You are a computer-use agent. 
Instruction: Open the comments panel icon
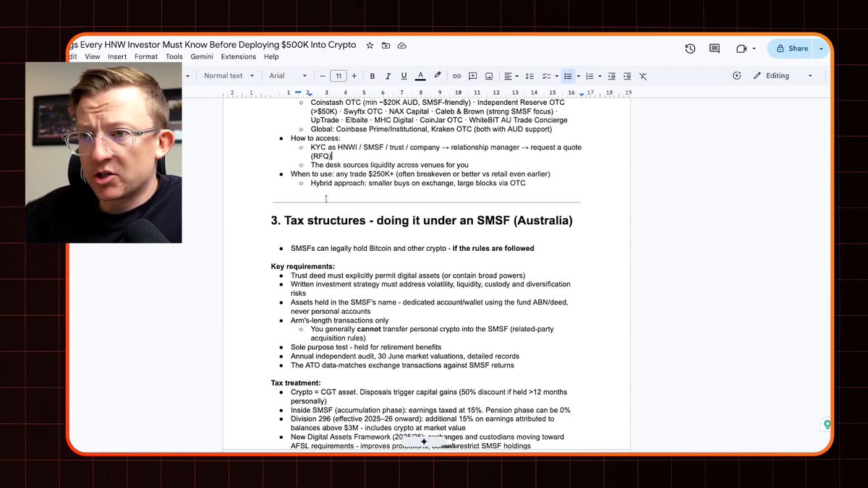pyautogui.click(x=715, y=48)
